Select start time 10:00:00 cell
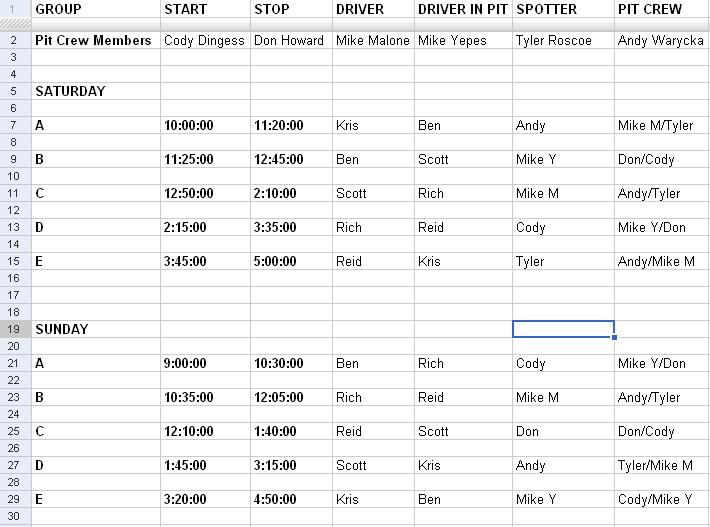710x527 pixels. 205,125
